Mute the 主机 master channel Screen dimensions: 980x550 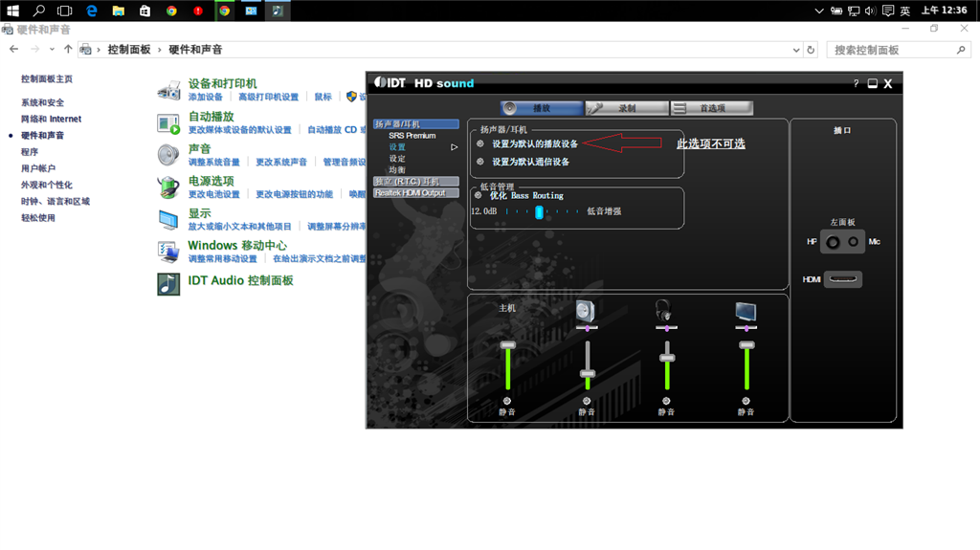coord(507,401)
